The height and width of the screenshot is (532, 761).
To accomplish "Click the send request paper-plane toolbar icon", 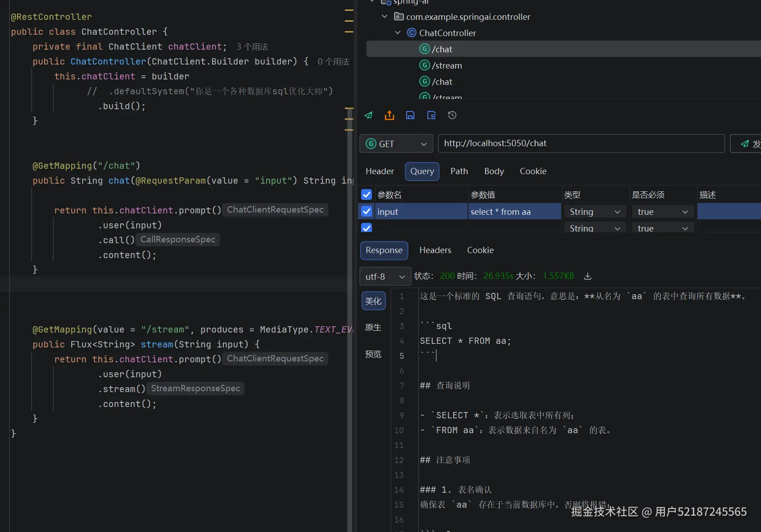I will pos(368,116).
